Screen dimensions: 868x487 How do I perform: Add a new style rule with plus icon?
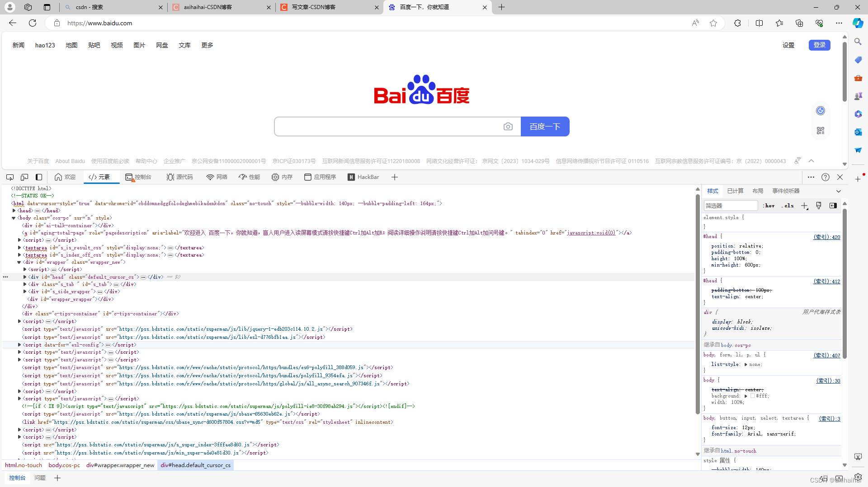pos(804,206)
